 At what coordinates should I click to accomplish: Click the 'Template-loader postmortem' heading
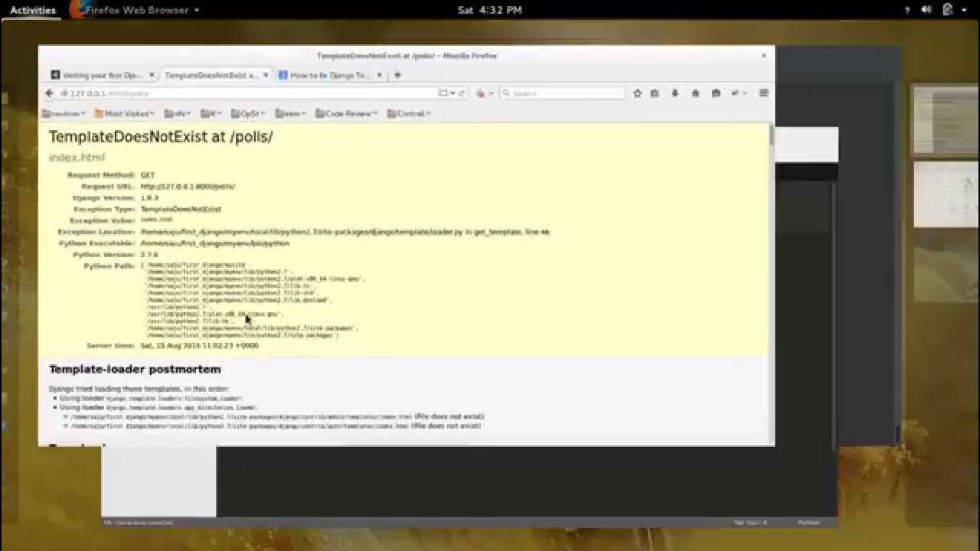point(135,369)
